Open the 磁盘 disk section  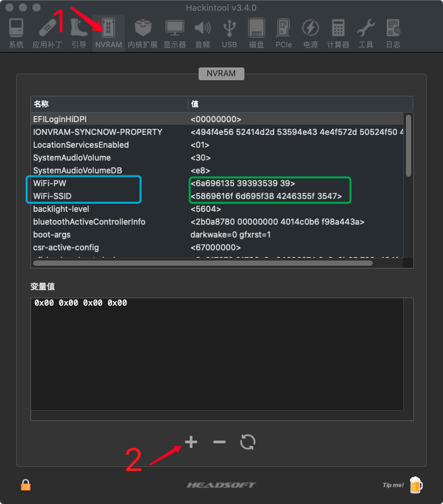(257, 34)
